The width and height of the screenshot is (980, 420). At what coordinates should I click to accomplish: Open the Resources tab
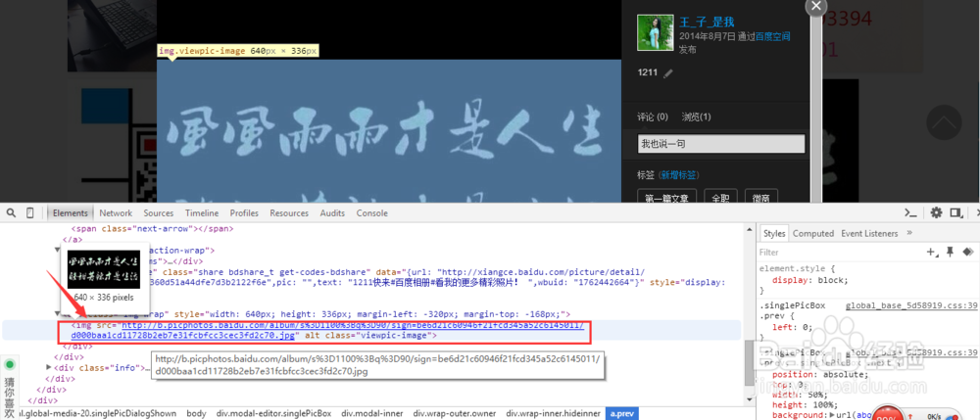(289, 212)
